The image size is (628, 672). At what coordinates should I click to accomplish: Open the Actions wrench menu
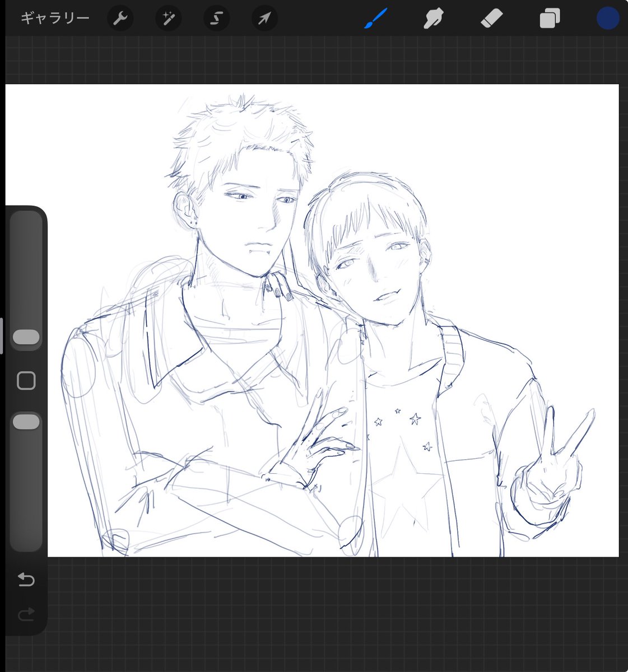tap(120, 18)
